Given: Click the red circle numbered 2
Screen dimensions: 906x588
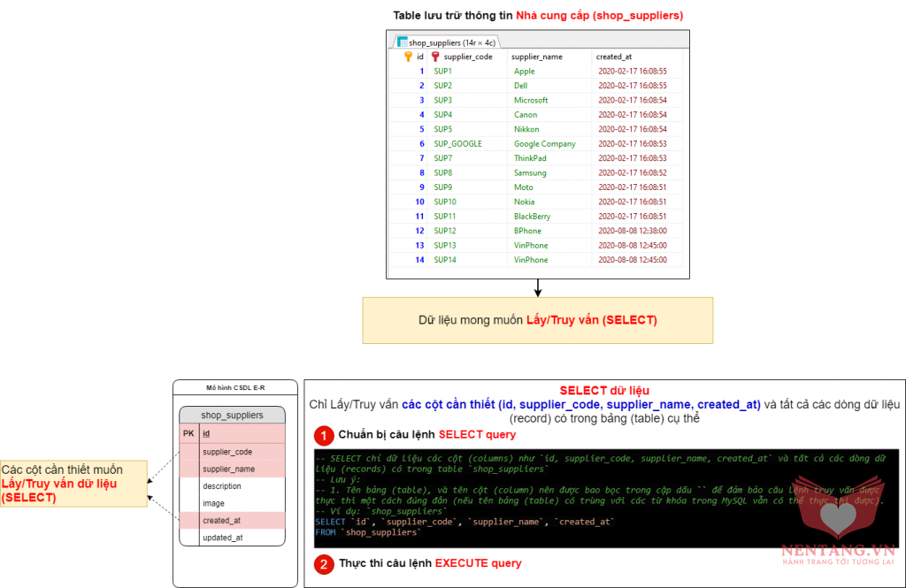Looking at the screenshot, I should point(324,563).
